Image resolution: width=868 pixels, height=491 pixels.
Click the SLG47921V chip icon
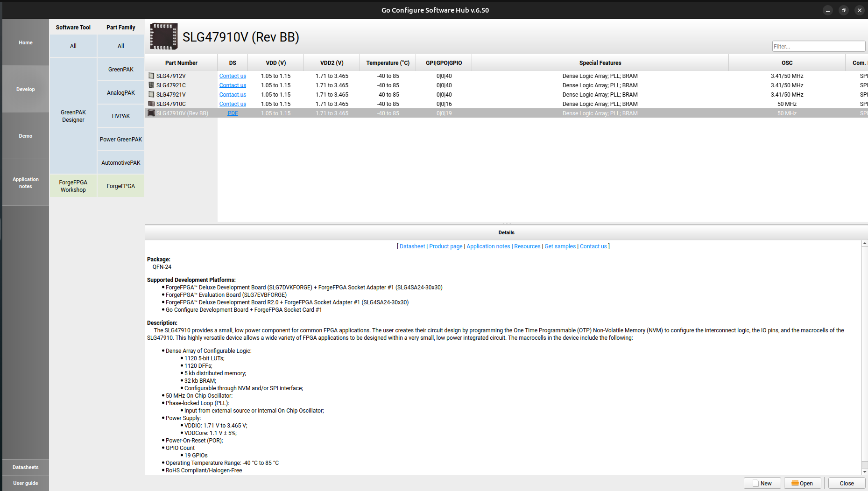[151, 94]
